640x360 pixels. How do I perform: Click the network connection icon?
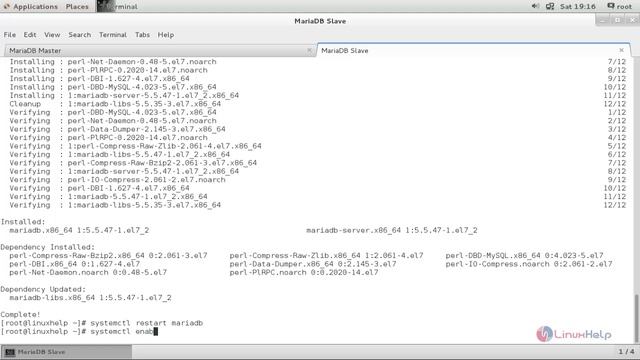point(550,6)
